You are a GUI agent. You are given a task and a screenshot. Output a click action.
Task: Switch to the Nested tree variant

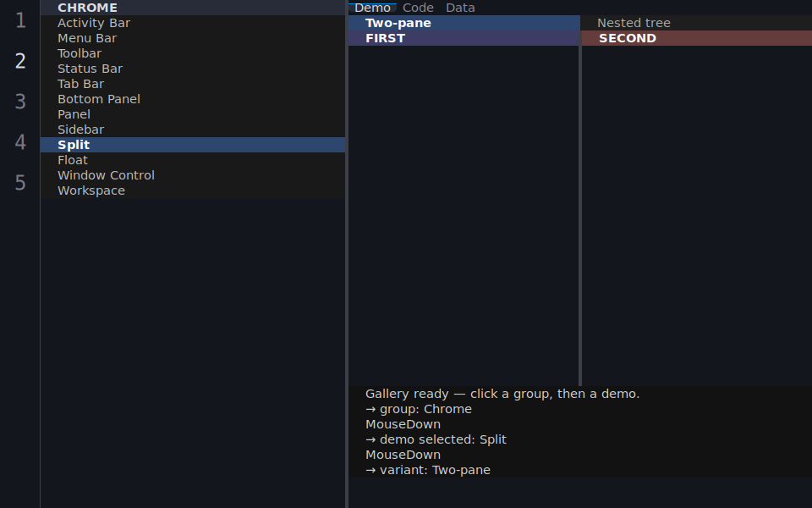(x=696, y=23)
